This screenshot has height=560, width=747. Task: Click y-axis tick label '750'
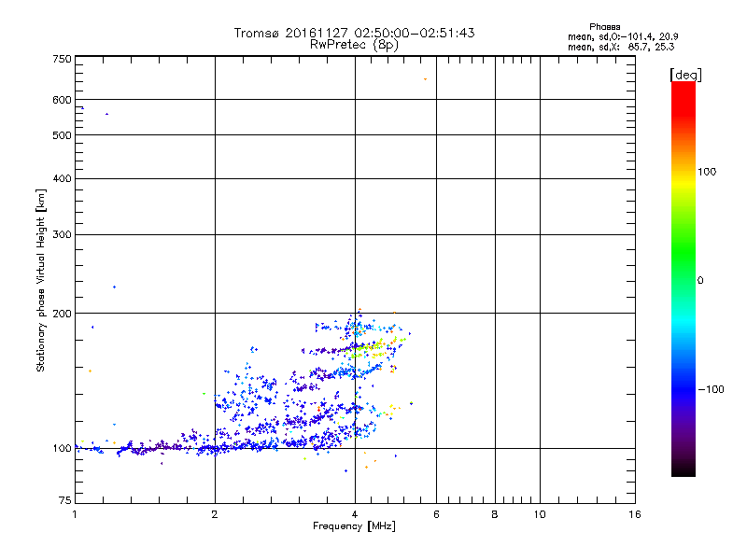tap(62, 59)
